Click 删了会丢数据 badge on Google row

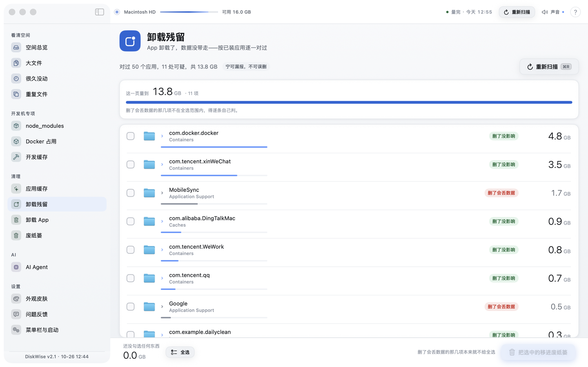[x=501, y=306]
